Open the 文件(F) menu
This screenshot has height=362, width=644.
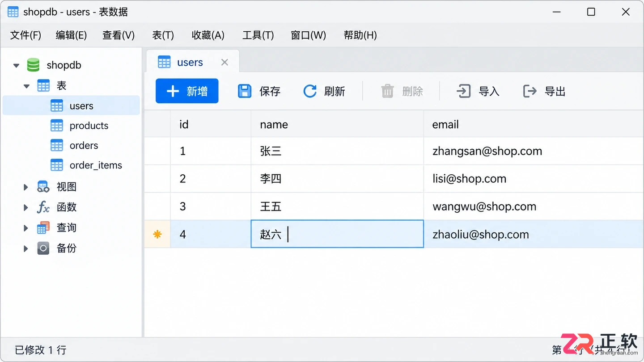(25, 35)
